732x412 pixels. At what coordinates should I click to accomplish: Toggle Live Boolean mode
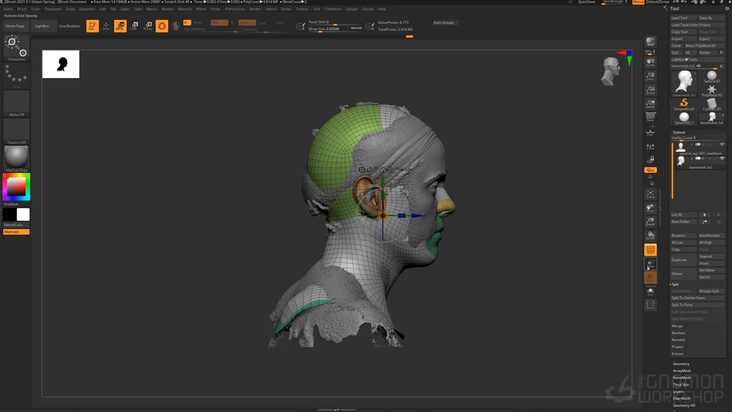(70, 26)
